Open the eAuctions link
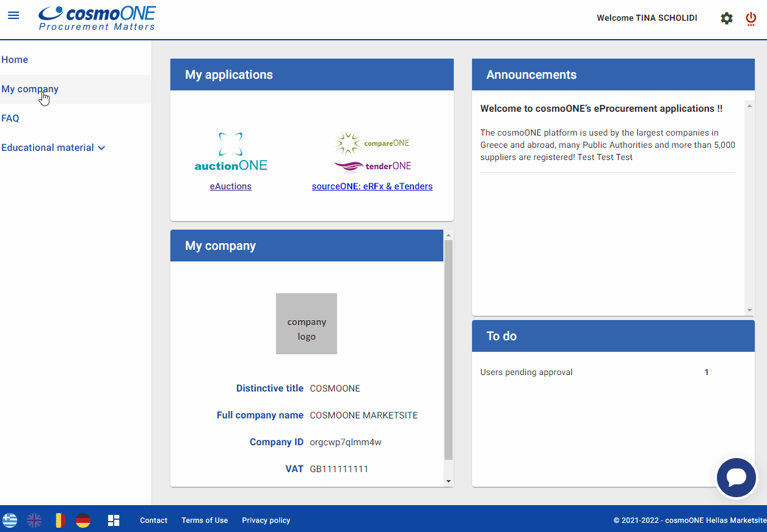 click(x=231, y=186)
